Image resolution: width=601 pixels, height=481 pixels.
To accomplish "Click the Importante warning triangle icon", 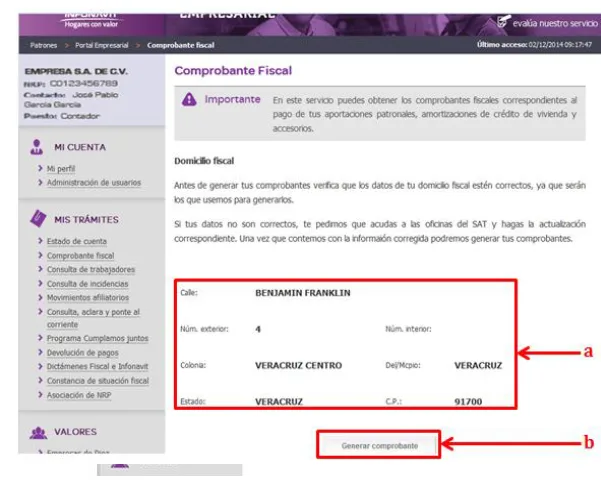I will click(x=189, y=100).
